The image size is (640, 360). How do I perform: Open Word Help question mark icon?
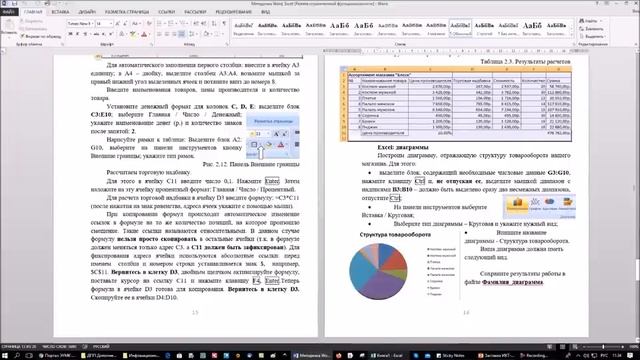tap(598, 3)
